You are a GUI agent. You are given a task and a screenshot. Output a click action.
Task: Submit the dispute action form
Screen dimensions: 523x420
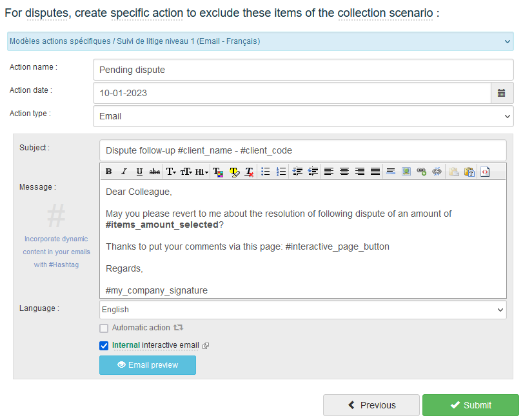pos(471,405)
